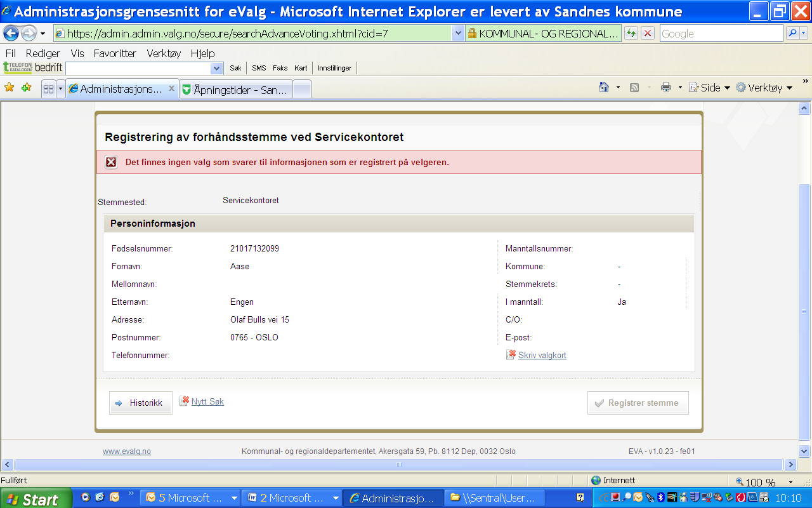The width and height of the screenshot is (812, 508).
Task: Switch to the Åpningstider - San... tab
Action: coord(235,90)
